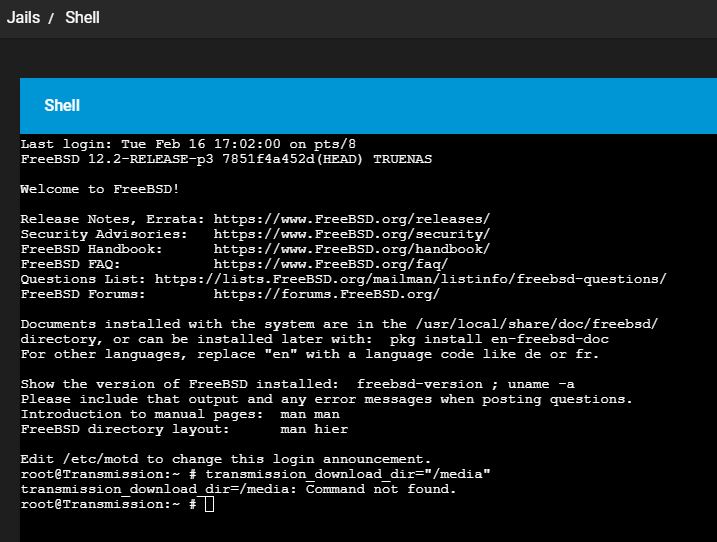717x542 pixels.
Task: Open the forums.FreeBSD.org URL
Action: click(x=326, y=294)
